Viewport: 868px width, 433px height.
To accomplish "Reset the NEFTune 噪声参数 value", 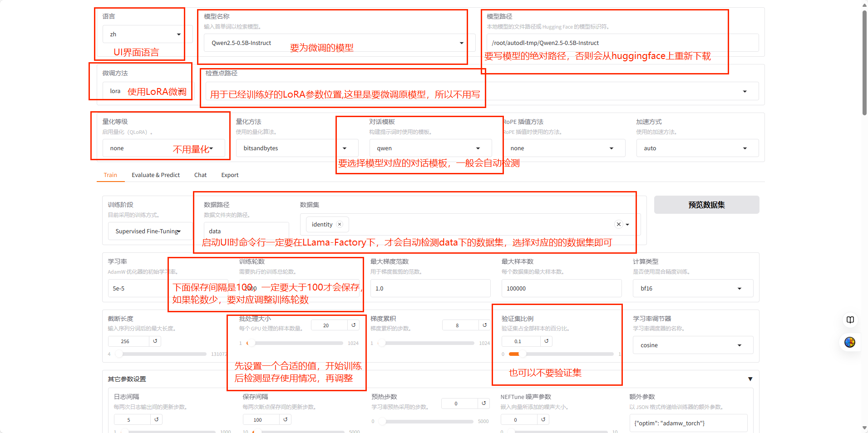I will click(x=543, y=420).
